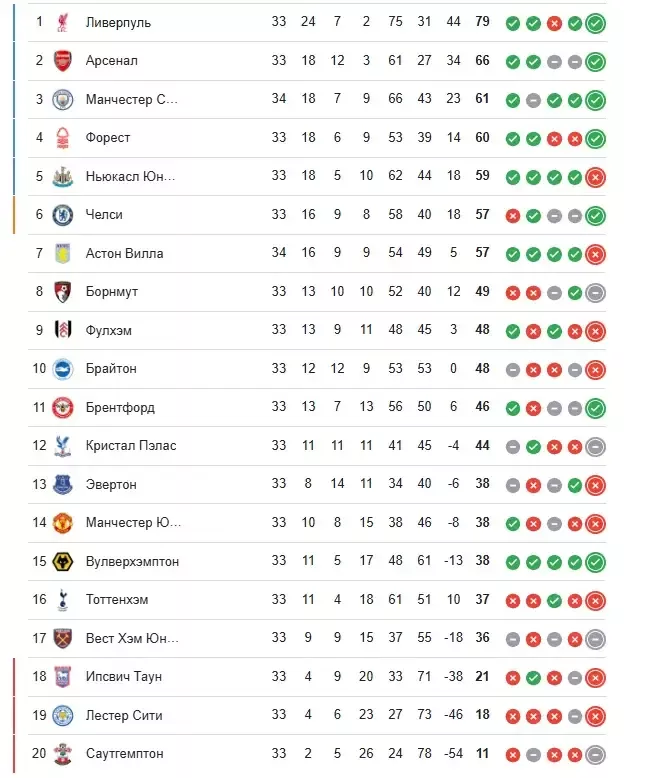Click Newcastle's latest red loss indicator
This screenshot has width=657, height=778.
595,177
